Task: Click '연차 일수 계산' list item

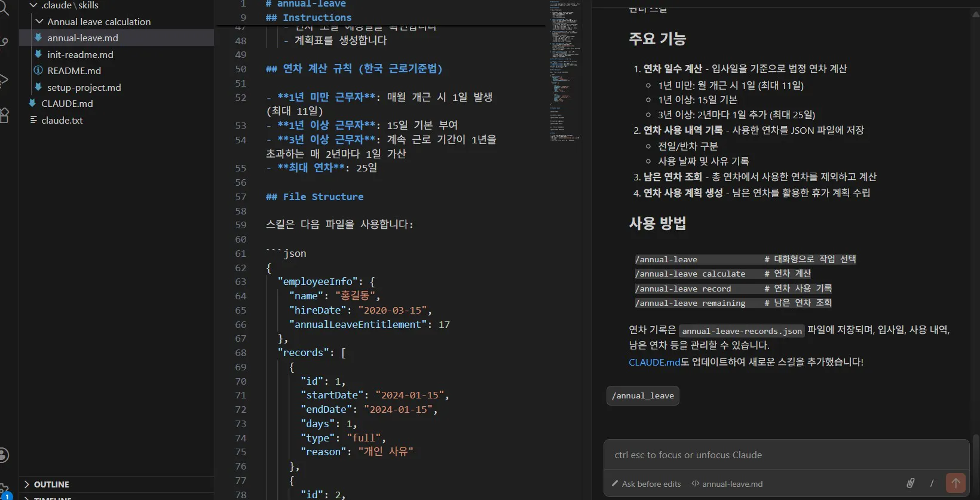Action: pyautogui.click(x=745, y=69)
